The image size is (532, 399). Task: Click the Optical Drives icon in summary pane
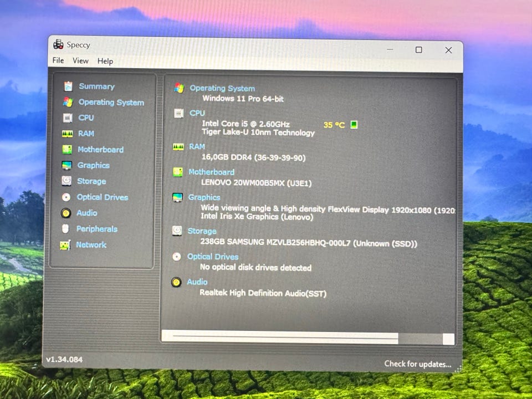tap(176, 257)
